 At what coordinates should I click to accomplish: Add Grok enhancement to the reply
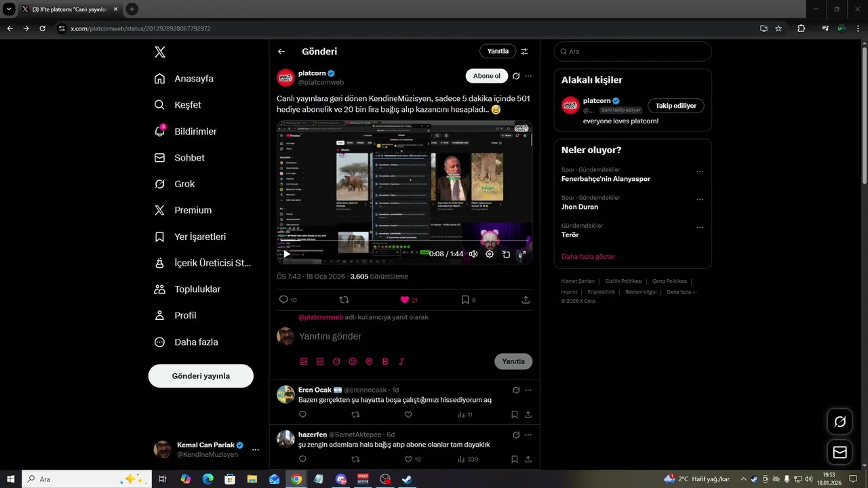tap(336, 362)
